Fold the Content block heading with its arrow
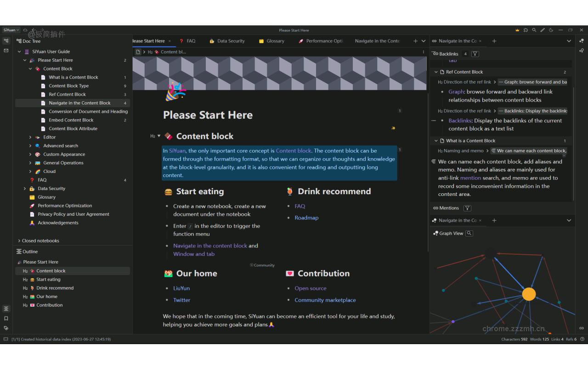Screen dimensions: 588x368 click(x=159, y=136)
